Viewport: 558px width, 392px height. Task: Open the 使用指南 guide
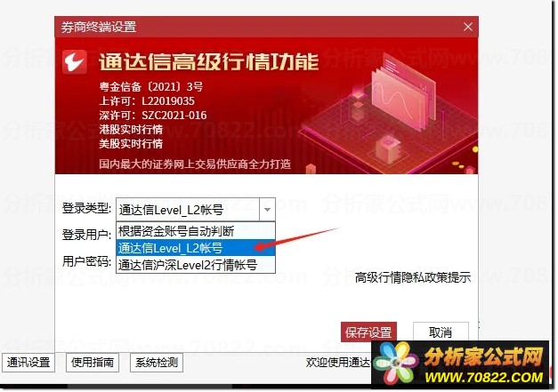(x=93, y=363)
